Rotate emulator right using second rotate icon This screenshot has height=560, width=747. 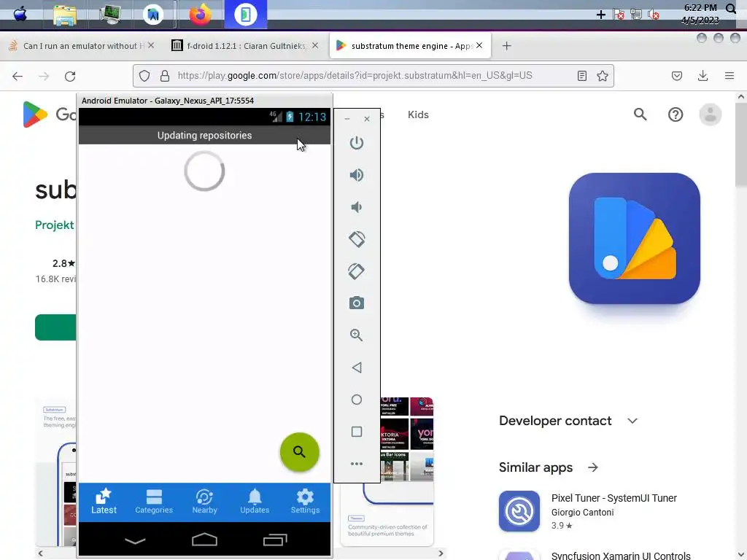(x=356, y=271)
